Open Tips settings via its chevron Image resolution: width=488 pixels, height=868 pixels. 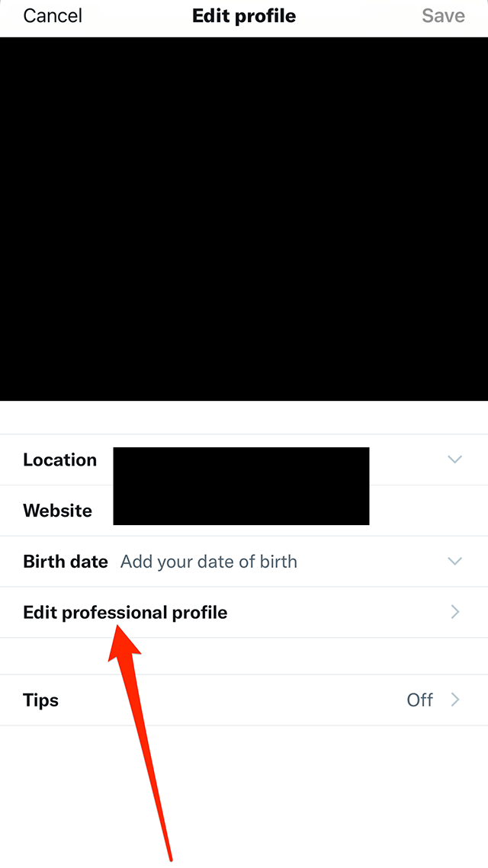tap(454, 700)
